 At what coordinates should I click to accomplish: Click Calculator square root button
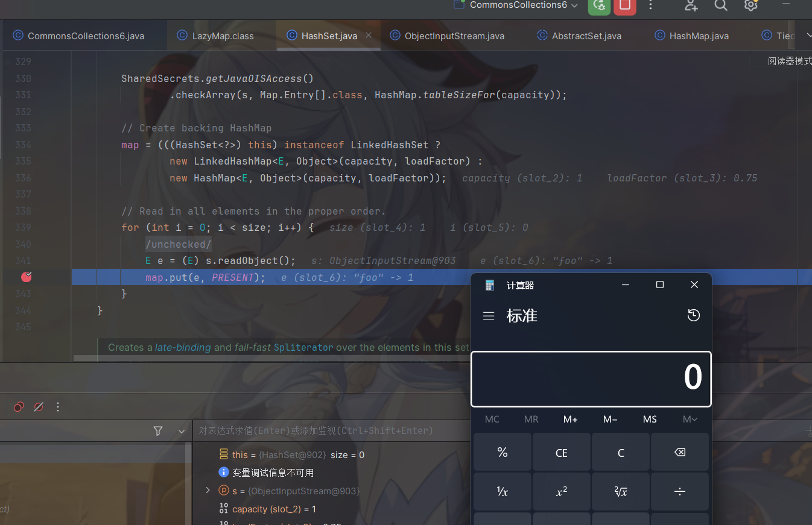[621, 491]
